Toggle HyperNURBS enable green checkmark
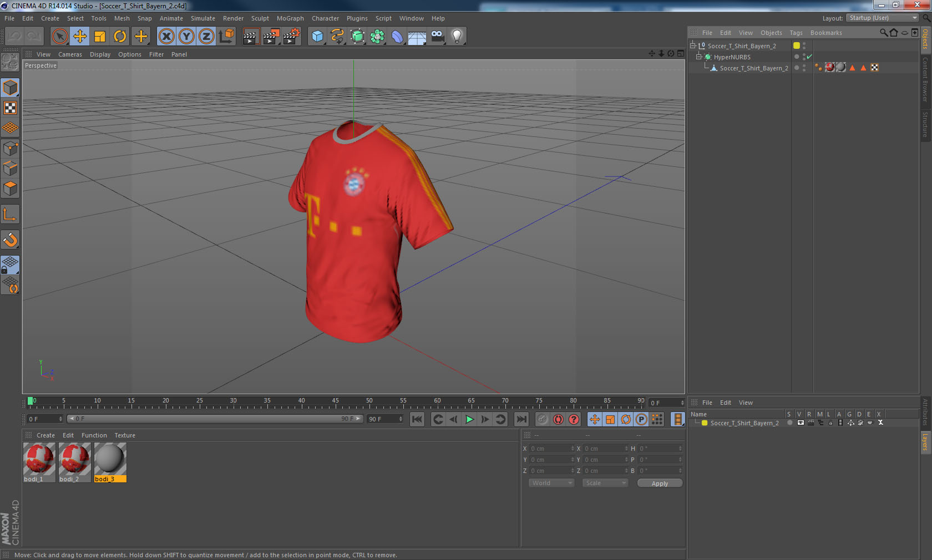The image size is (932, 560). tap(809, 57)
